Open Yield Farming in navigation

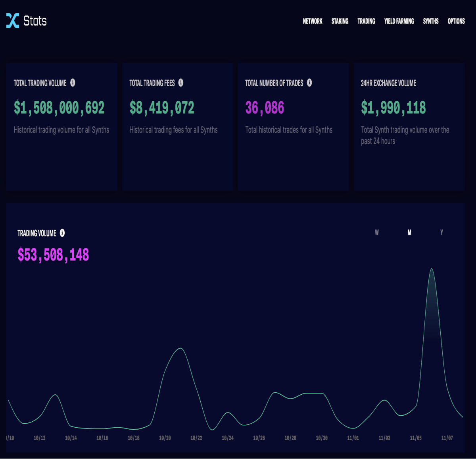pyautogui.click(x=399, y=21)
